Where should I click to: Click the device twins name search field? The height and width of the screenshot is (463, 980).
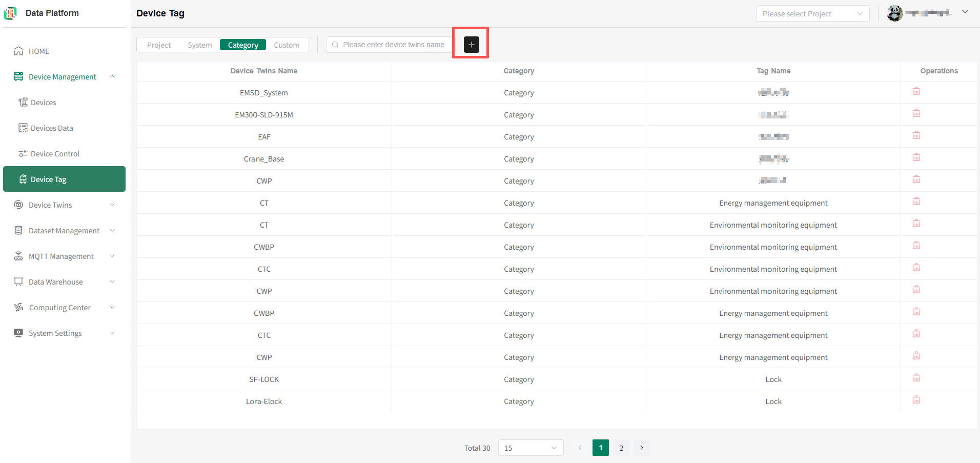click(x=393, y=45)
